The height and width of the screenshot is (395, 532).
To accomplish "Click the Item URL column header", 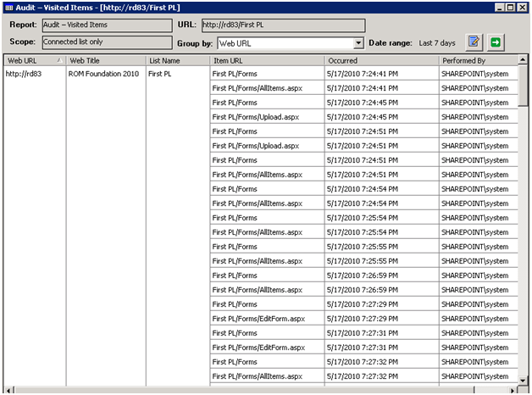I will 267,61.
